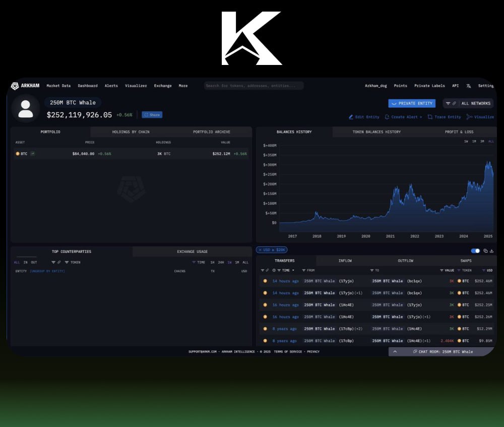Click the network filter icon beside All Networks

[448, 103]
